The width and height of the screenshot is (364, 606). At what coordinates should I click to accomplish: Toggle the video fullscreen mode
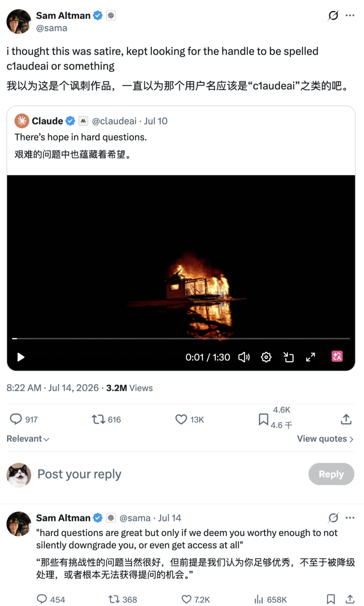pos(310,357)
